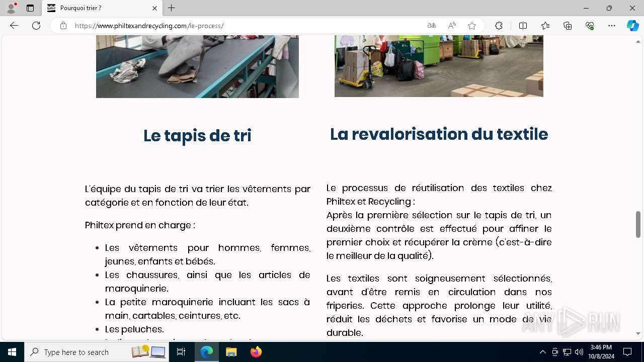Open the network tray icon
Viewport: 644px width, 362px height.
(x=567, y=352)
